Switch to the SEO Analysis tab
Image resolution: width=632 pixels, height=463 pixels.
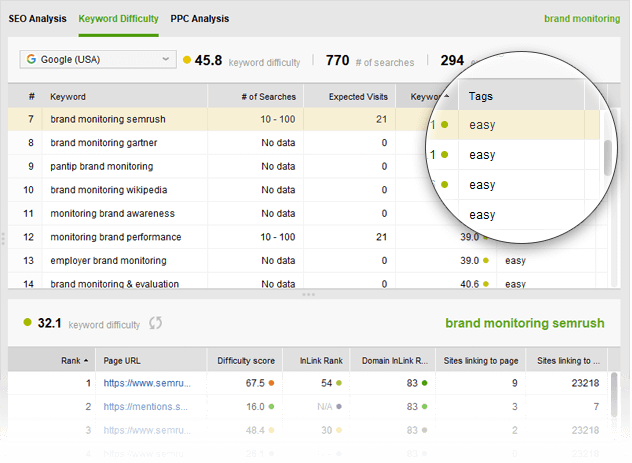pyautogui.click(x=37, y=18)
